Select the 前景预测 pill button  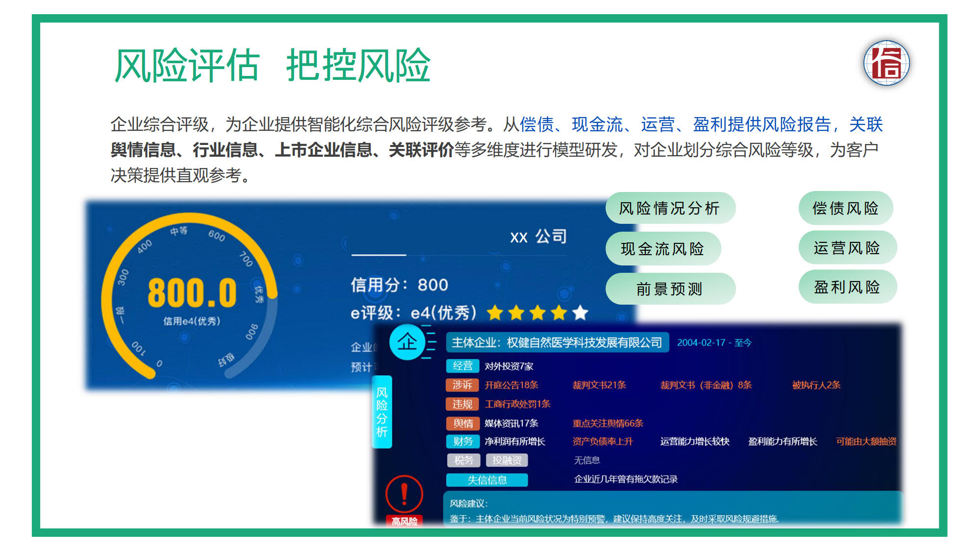pyautogui.click(x=670, y=289)
